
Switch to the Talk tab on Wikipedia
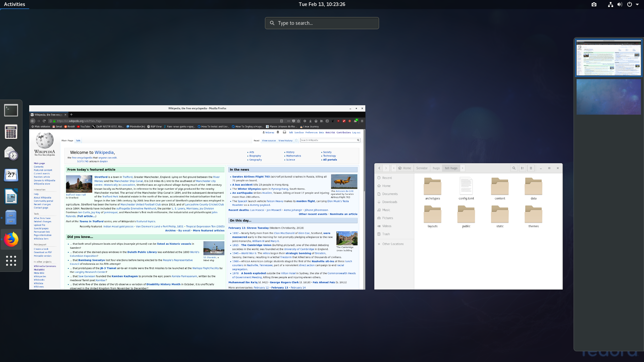coord(78,140)
